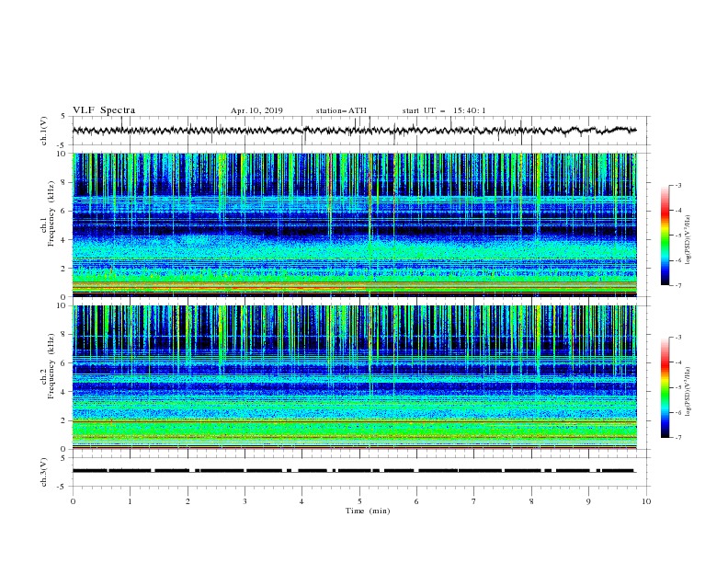This screenshot has height=563, width=728.
Task: Click the '0' tick on the time axis
Action: 73,501
